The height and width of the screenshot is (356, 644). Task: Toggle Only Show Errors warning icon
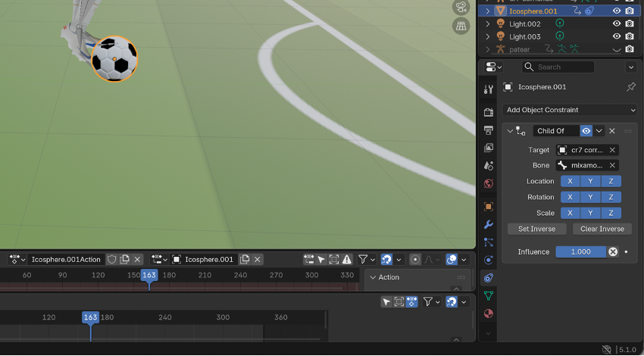pyautogui.click(x=347, y=260)
